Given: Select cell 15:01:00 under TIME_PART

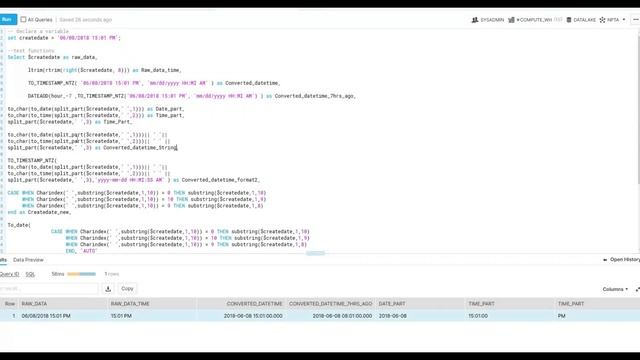Looking at the screenshot, I should [478, 316].
